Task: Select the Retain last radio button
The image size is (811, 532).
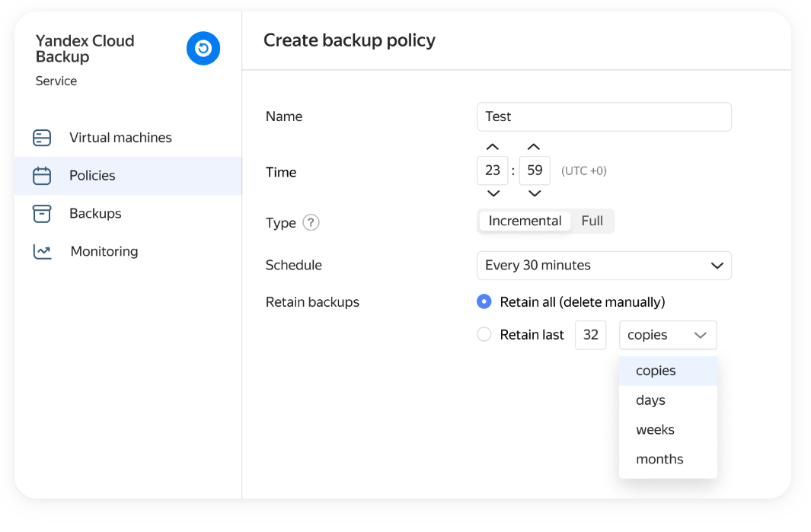Action: coord(484,335)
